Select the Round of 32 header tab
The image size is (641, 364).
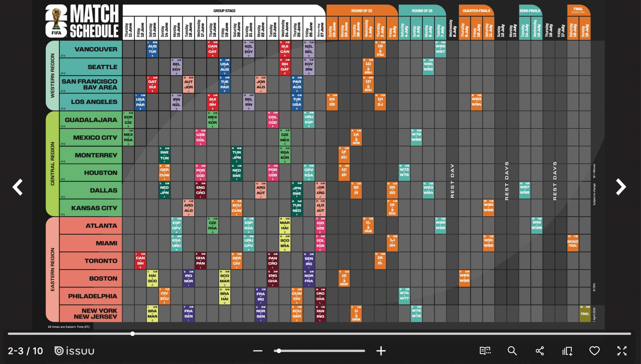[x=362, y=11]
